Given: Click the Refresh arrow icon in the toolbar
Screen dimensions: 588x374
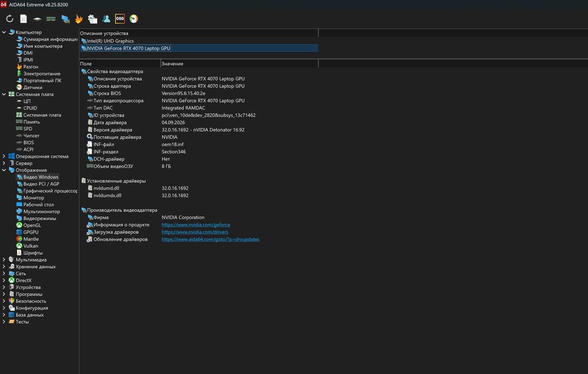Looking at the screenshot, I should (x=10, y=19).
